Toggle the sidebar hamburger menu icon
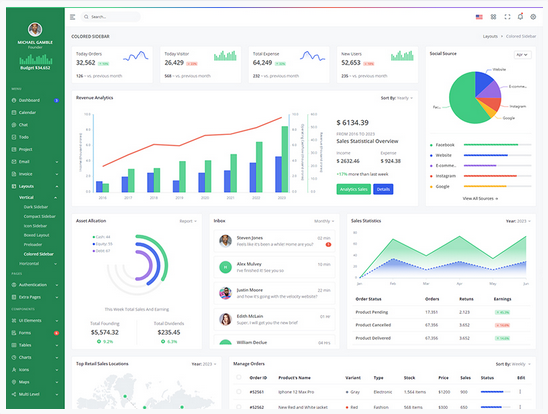 73,17
